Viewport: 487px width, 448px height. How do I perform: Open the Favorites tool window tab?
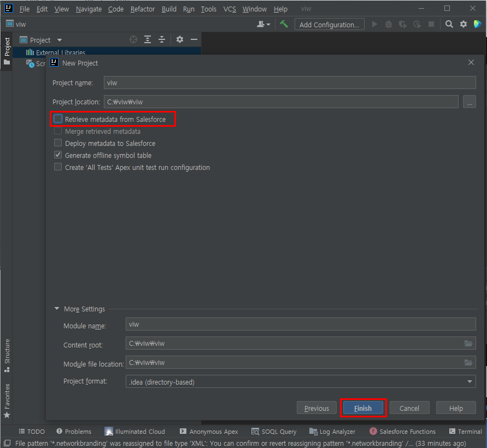(7, 401)
